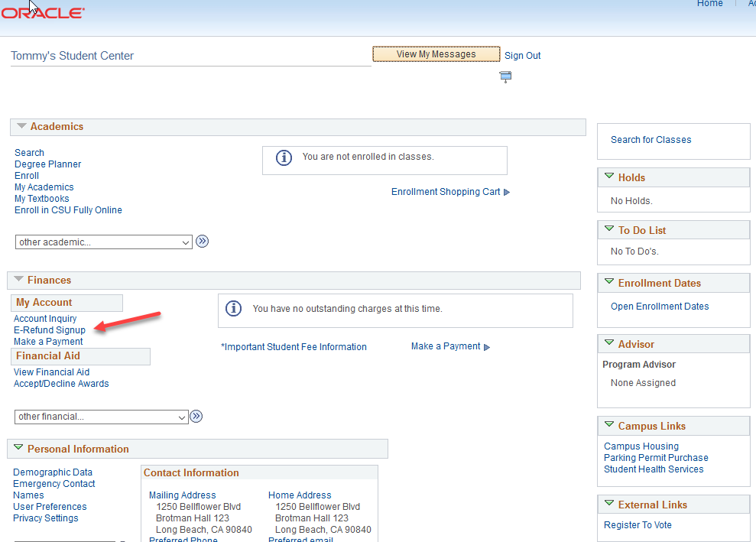The image size is (756, 542).
Task: Click 'You are not enrolled in classes.' message
Action: pyautogui.click(x=368, y=157)
